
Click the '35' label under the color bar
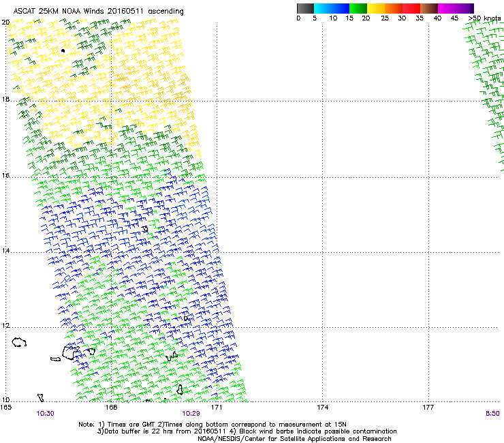[420, 18]
